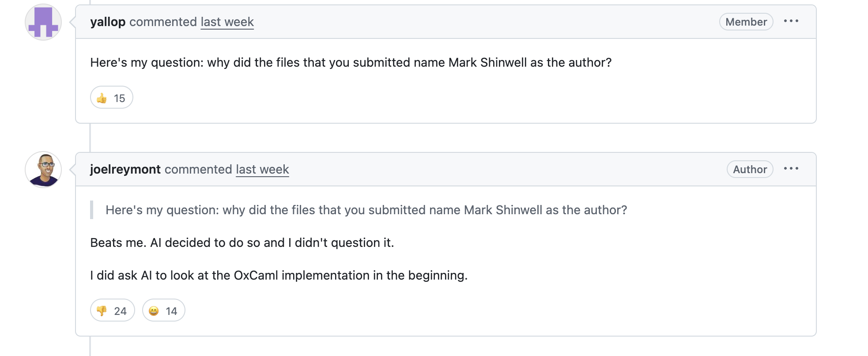This screenshot has height=356, width=868.
Task: Click yallop's purple identicon avatar
Action: coord(43,22)
